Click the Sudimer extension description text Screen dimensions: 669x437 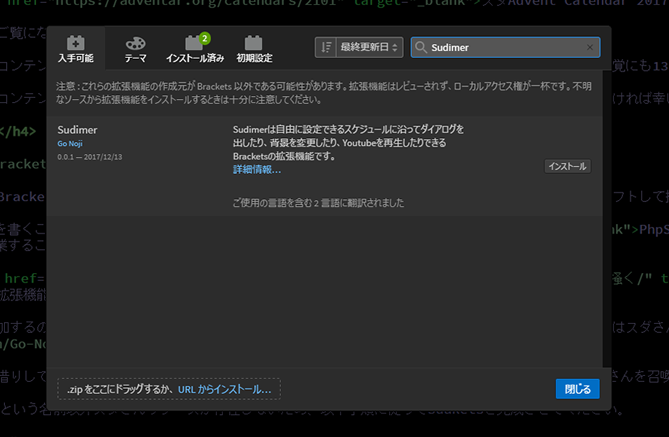347,143
